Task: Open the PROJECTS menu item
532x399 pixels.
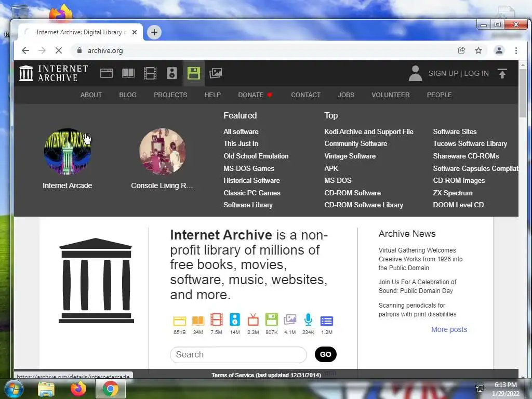Action: [170, 95]
